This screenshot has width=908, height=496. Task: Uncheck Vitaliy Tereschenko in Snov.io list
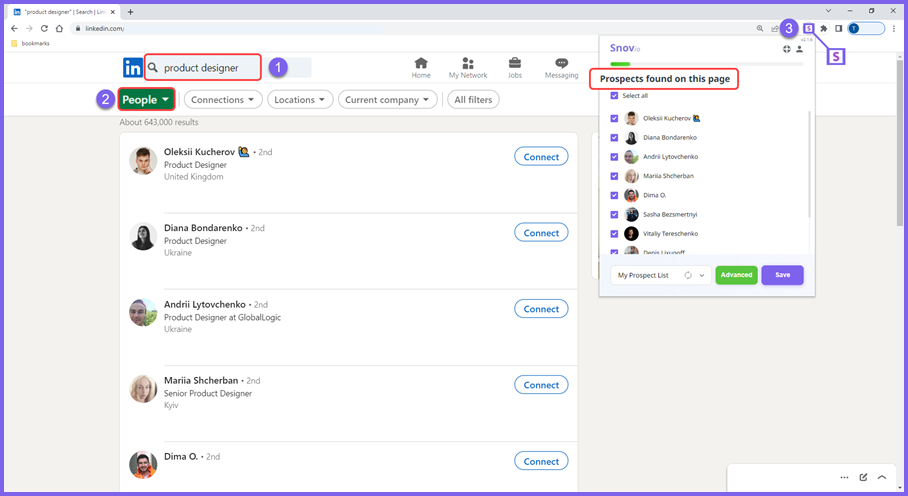point(614,234)
